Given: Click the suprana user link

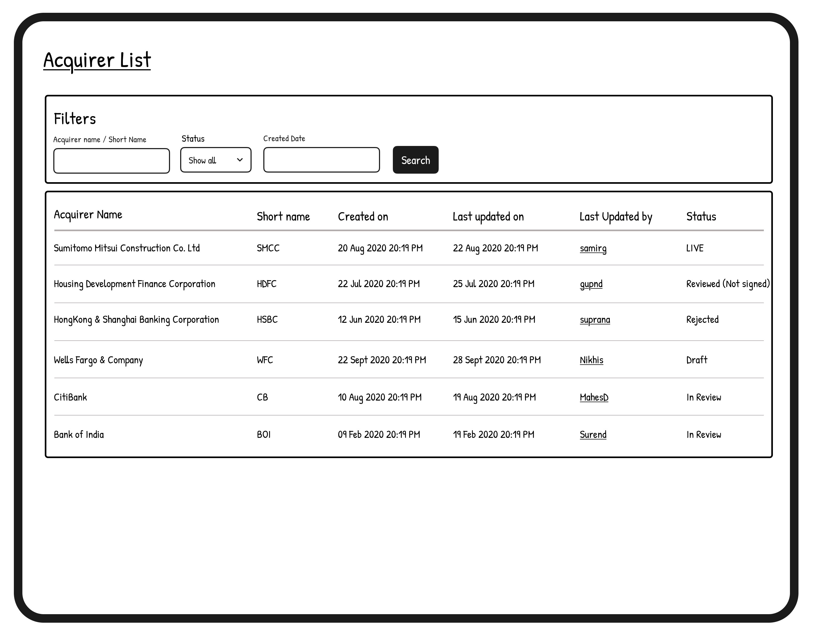Looking at the screenshot, I should click(x=595, y=320).
